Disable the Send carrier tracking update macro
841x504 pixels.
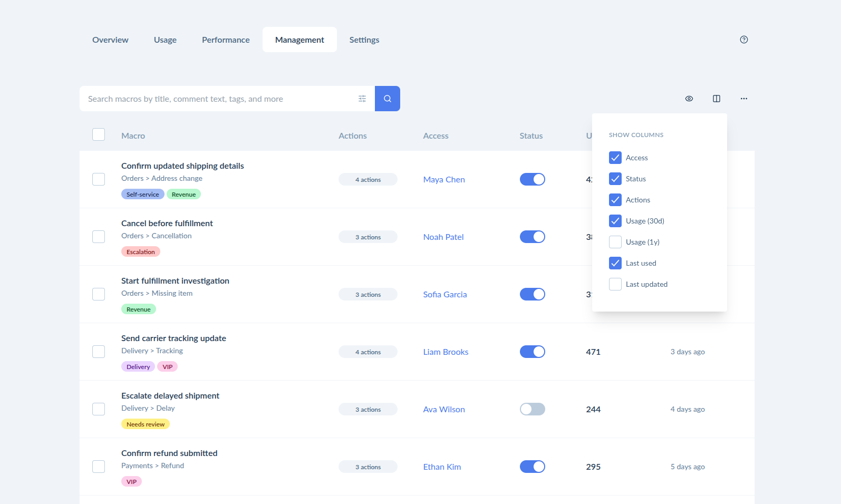click(533, 352)
